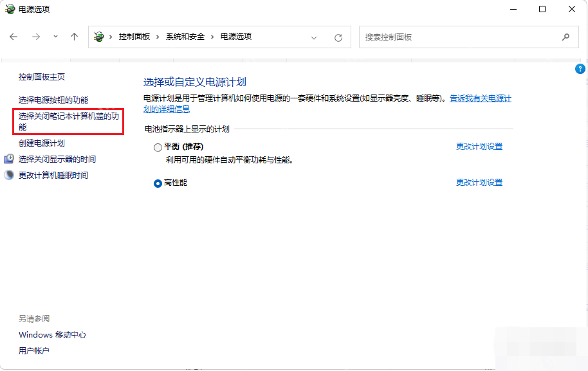Open 选择关闭显示器的时间 link
The height and width of the screenshot is (371, 588).
click(57, 159)
